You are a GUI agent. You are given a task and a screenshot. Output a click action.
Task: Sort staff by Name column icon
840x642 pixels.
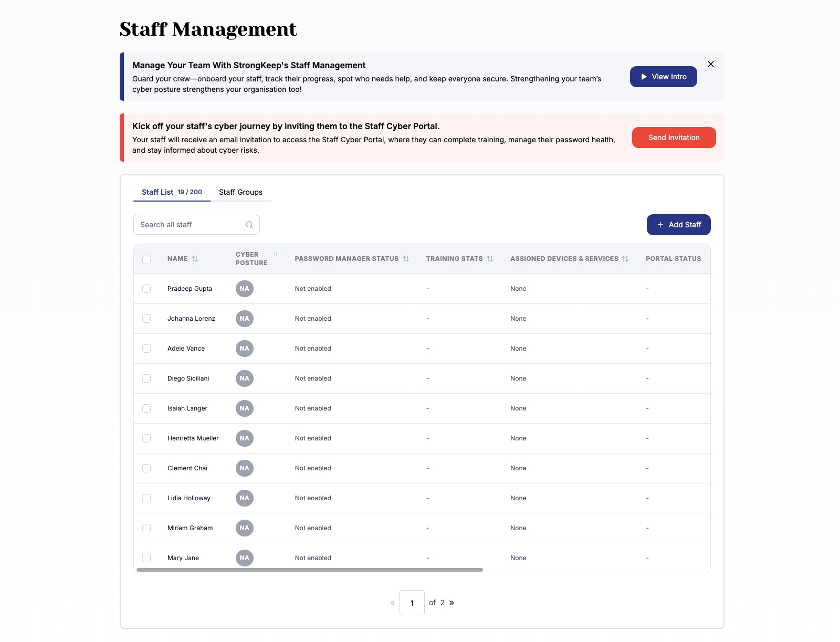pos(195,259)
